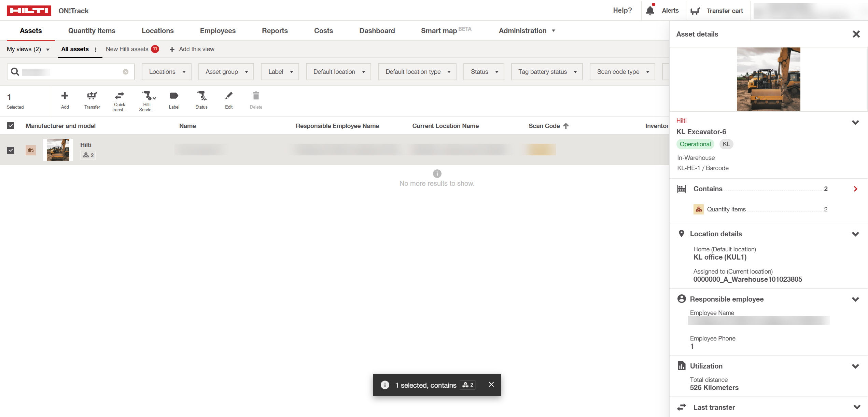Open the Alerts bell icon
This screenshot has width=868, height=417.
650,11
